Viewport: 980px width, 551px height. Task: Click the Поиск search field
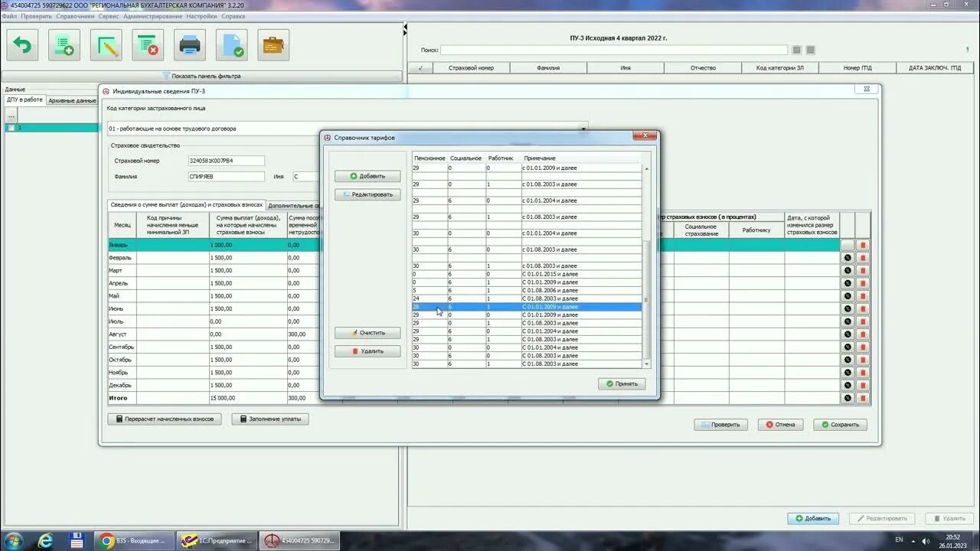[616, 50]
